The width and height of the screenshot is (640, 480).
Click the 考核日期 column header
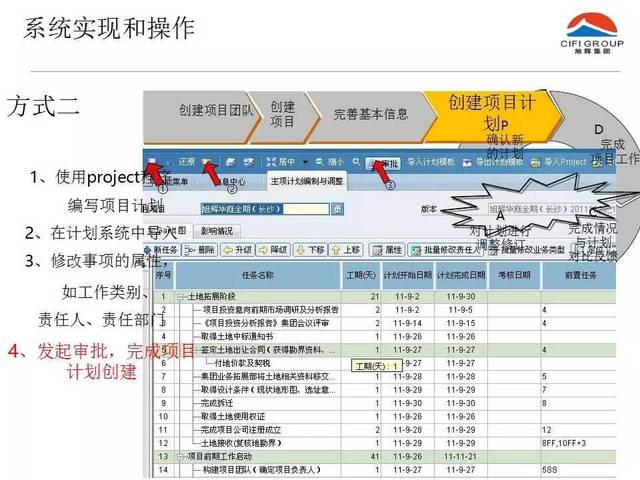514,276
